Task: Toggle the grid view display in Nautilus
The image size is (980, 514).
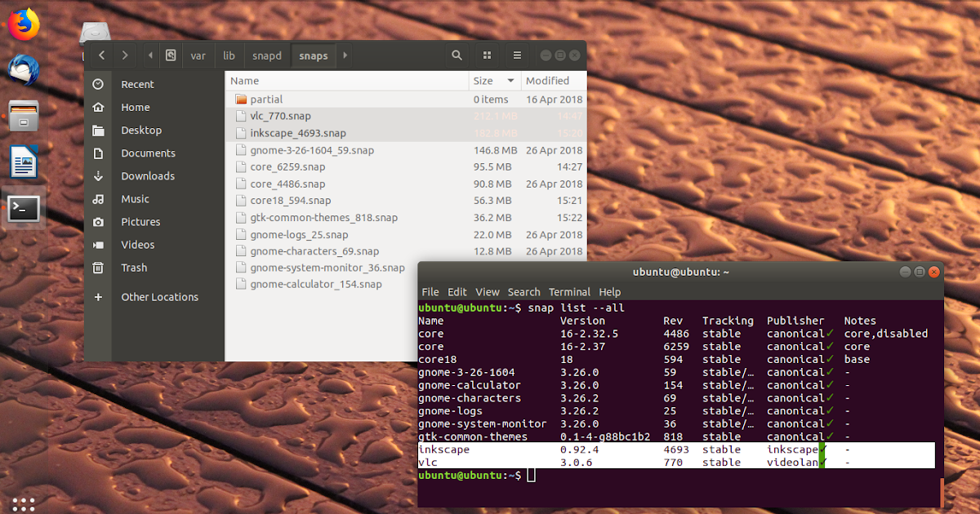Action: point(486,55)
